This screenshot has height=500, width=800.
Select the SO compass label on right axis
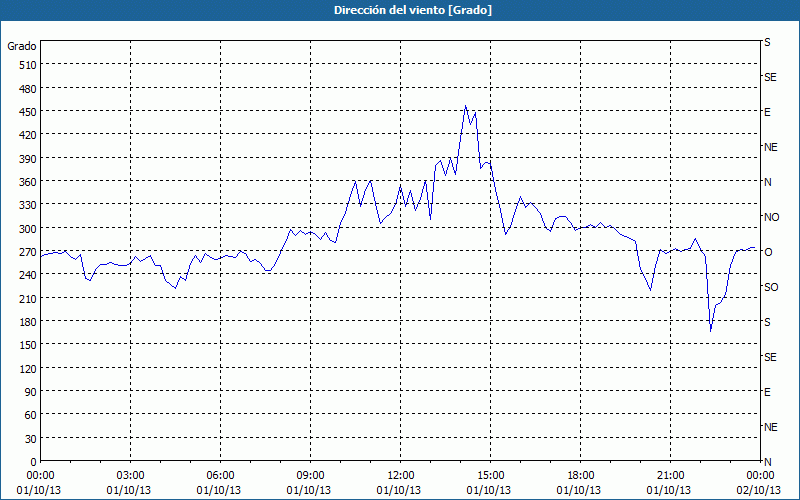[771, 287]
